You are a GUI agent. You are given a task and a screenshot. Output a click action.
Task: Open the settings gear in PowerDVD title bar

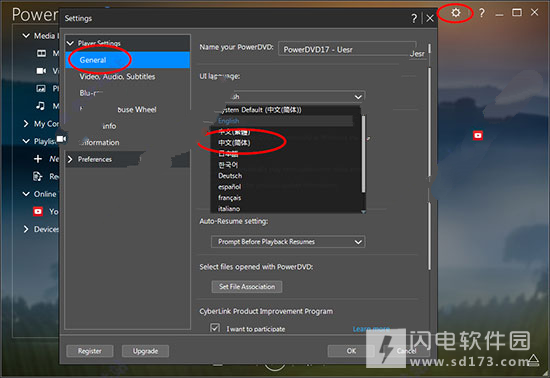456,13
